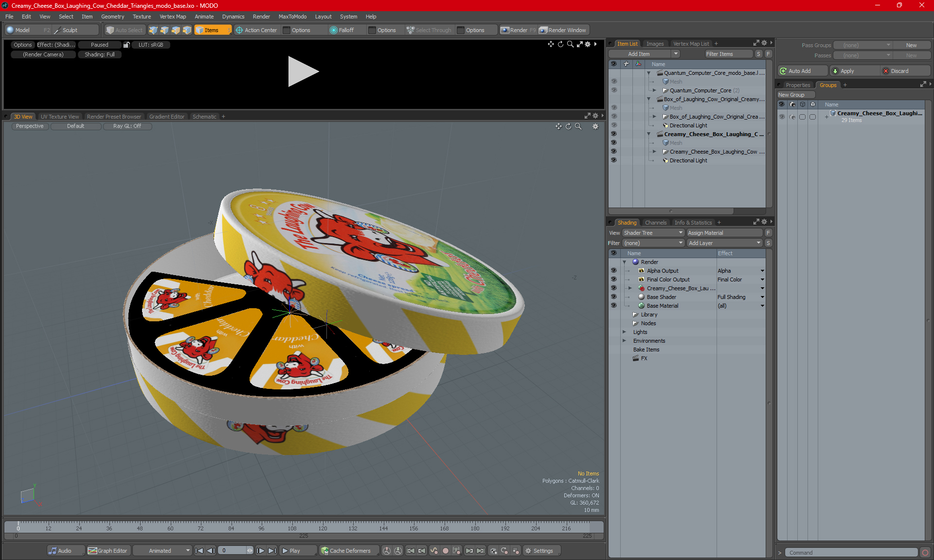Maximize the Shading panel
934x560 pixels.
point(756,222)
